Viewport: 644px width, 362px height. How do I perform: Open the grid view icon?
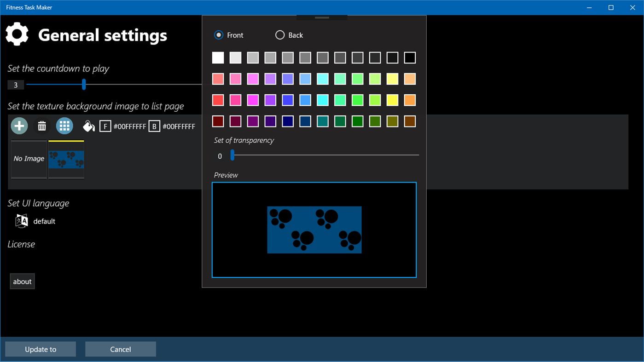pyautogui.click(x=64, y=126)
